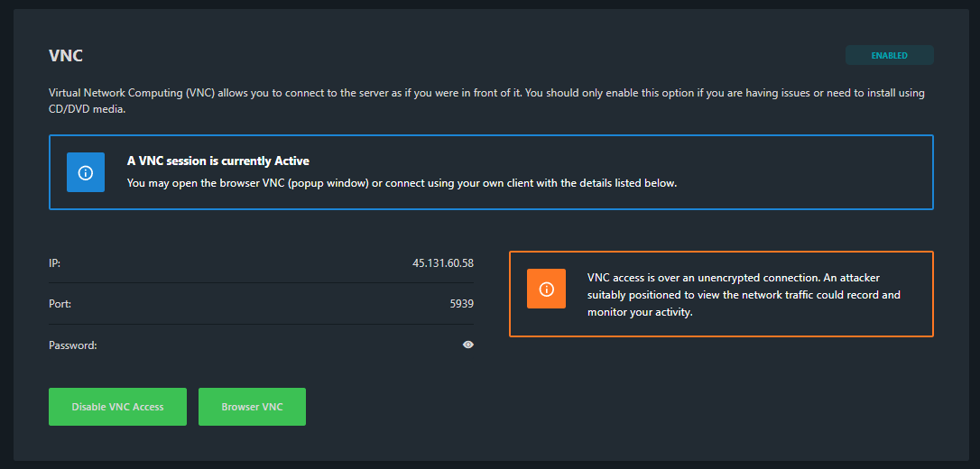Reveal the hidden VNC password with eye icon

(x=467, y=345)
